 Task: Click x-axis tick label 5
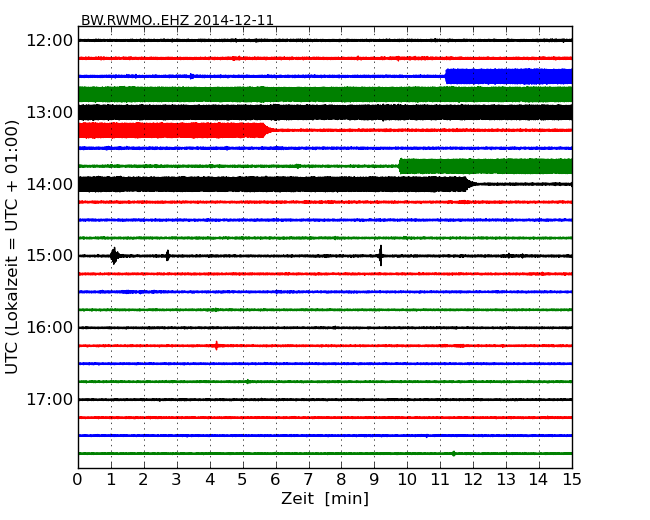[x=243, y=480]
